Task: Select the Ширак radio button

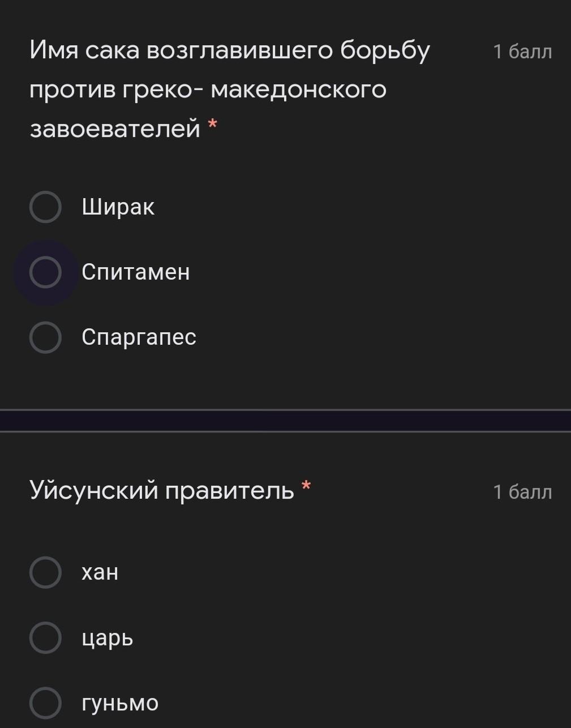Action: coord(45,207)
